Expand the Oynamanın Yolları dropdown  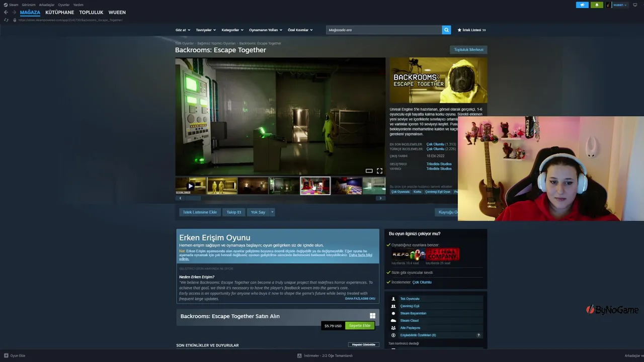coord(266,30)
